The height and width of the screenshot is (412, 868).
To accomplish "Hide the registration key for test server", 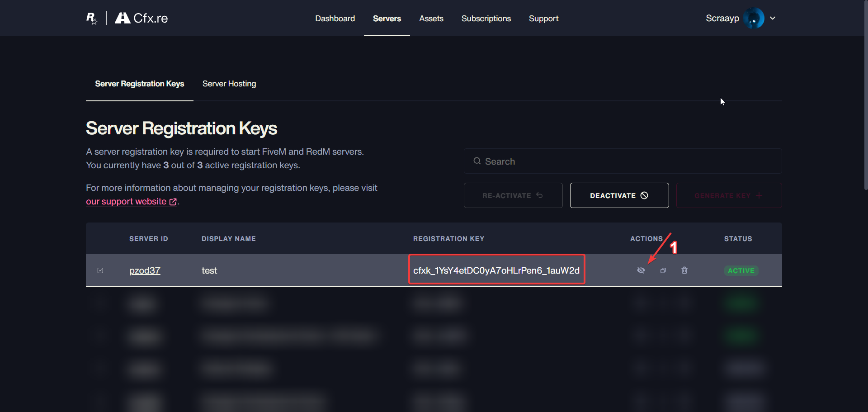I will click(641, 270).
